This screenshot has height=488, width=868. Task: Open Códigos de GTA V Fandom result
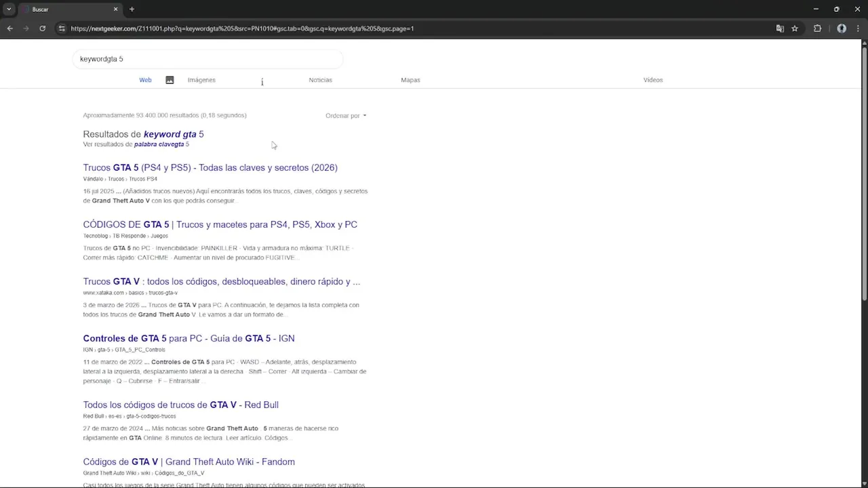189,462
